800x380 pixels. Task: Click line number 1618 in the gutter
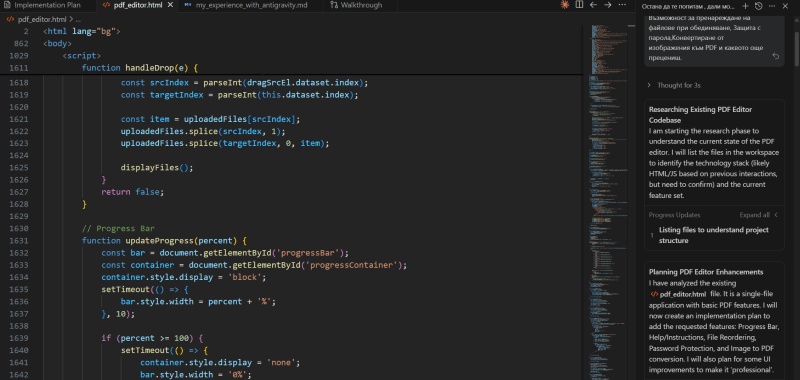click(x=19, y=83)
